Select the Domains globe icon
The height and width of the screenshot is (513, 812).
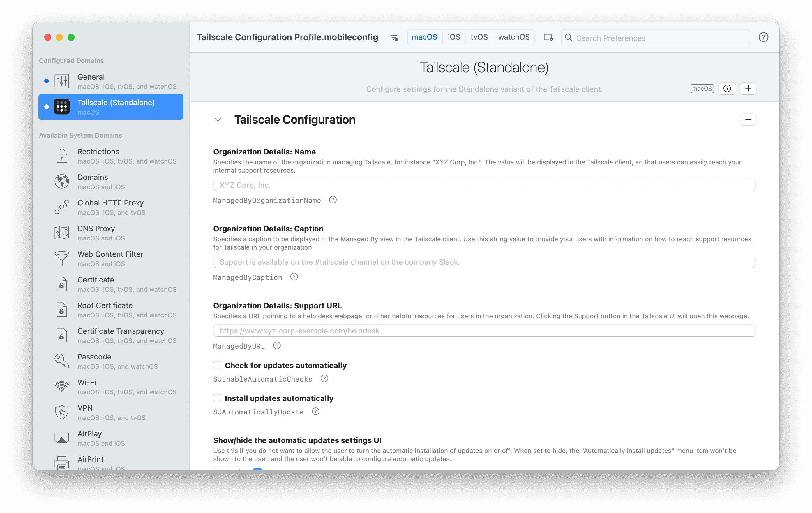point(62,181)
